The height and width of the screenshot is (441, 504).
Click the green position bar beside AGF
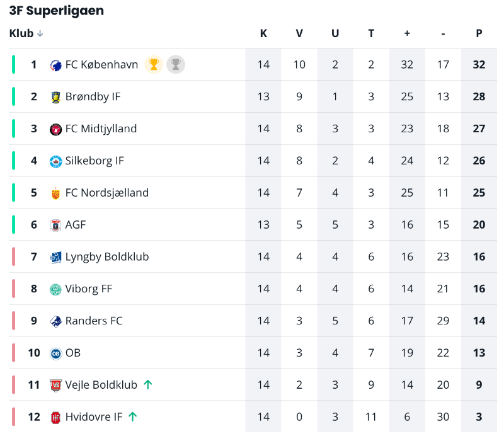[13, 225]
